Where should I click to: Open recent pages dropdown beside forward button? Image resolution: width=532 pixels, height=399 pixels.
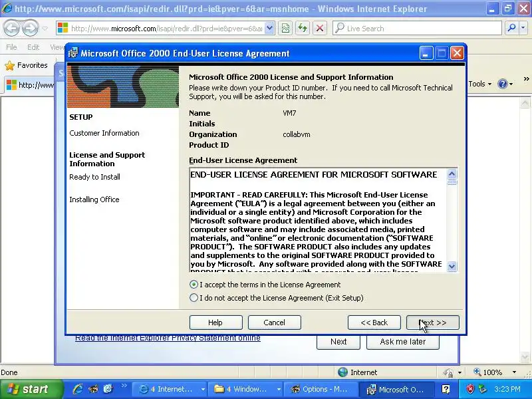[x=45, y=29]
